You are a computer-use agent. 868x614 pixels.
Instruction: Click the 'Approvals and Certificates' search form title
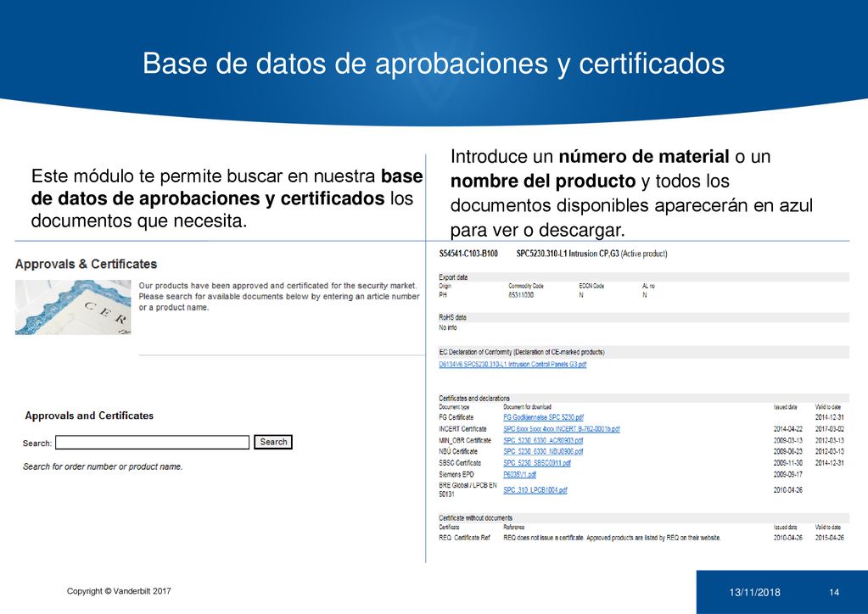89,416
